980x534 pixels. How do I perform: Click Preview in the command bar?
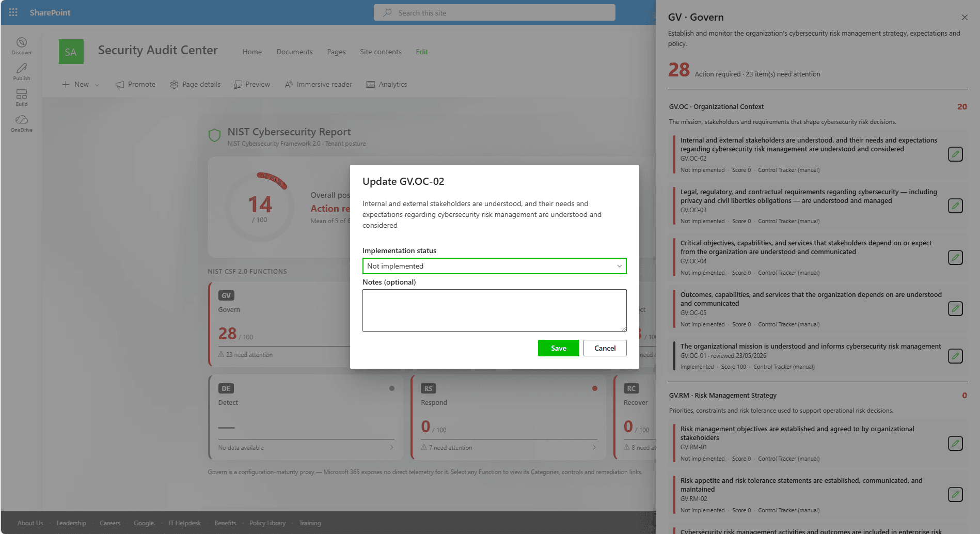pyautogui.click(x=252, y=84)
